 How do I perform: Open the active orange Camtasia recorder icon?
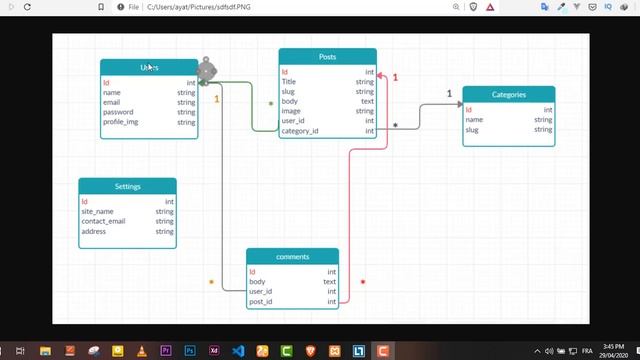(383, 351)
